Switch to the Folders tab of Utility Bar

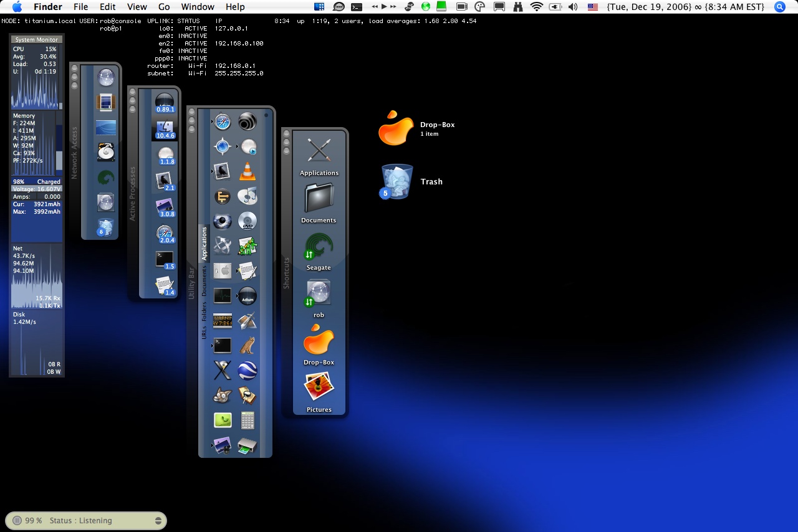click(204, 311)
